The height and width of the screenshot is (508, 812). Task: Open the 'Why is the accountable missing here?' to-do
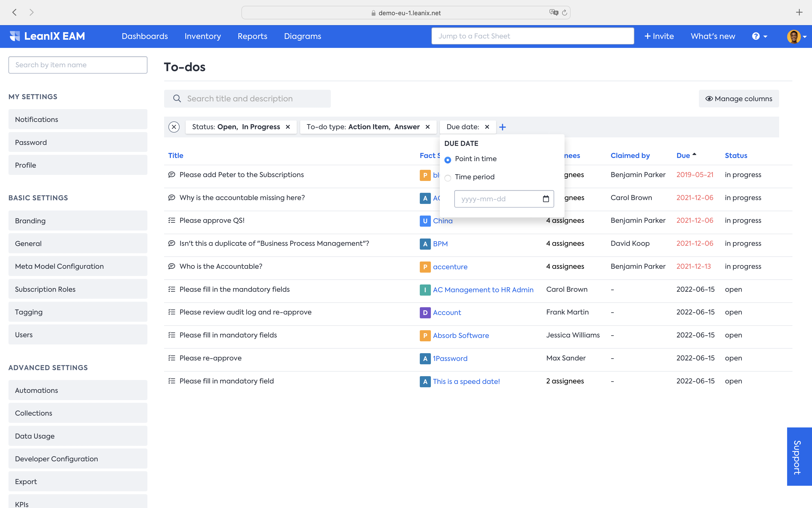tap(242, 198)
